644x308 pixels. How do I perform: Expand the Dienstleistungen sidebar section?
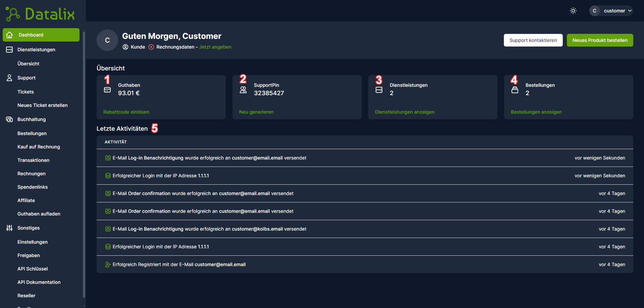tap(36, 50)
